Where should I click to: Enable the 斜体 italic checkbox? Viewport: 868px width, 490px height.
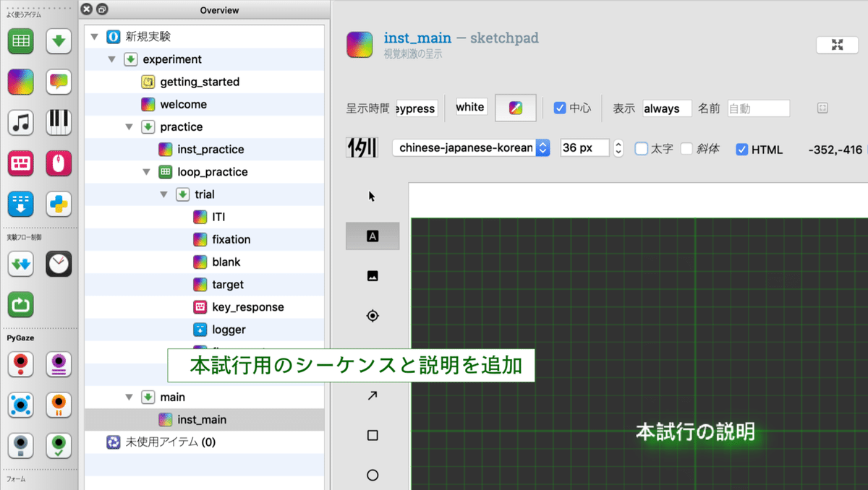coord(686,149)
